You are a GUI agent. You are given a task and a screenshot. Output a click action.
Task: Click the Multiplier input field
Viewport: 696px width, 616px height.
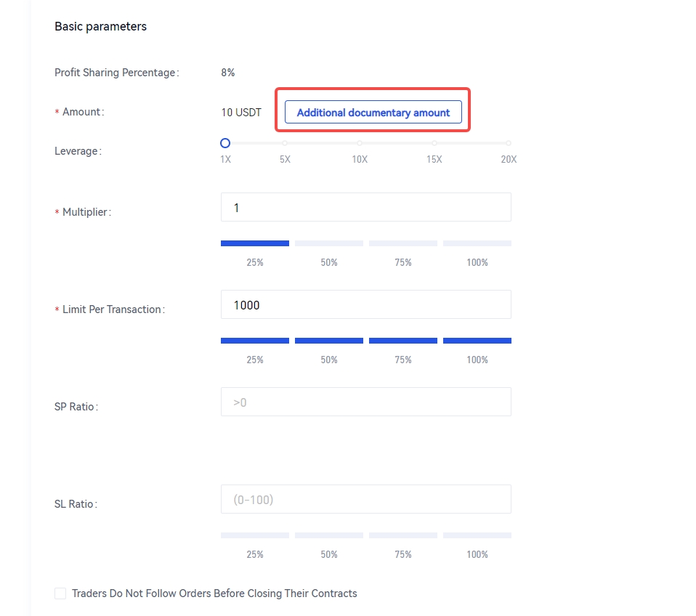365,208
